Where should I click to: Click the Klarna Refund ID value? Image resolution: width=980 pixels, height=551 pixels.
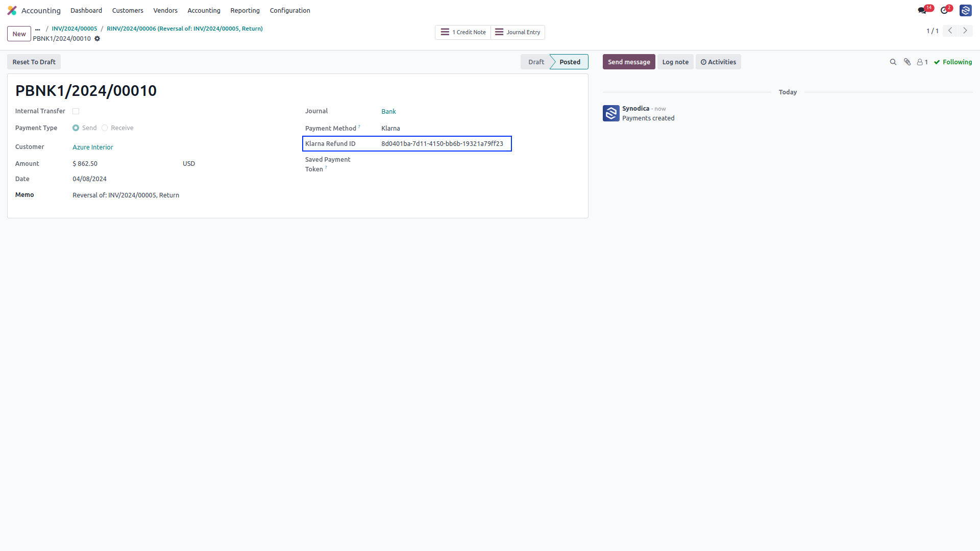click(x=442, y=144)
